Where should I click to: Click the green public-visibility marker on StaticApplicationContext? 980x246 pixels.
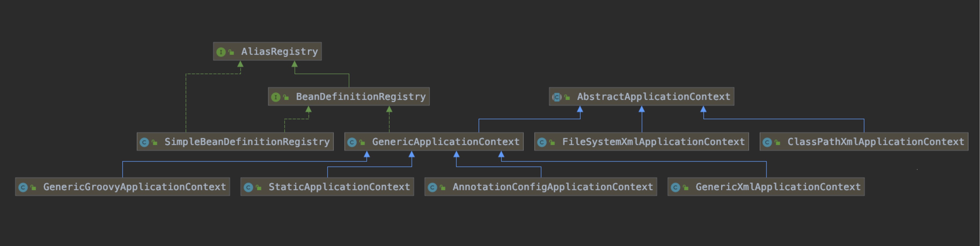click(258, 188)
